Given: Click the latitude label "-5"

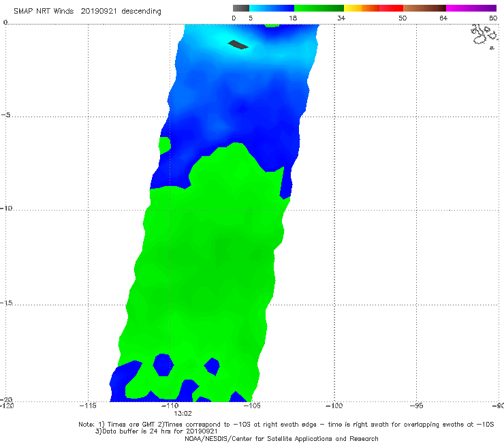Looking at the screenshot, I should point(5,115).
